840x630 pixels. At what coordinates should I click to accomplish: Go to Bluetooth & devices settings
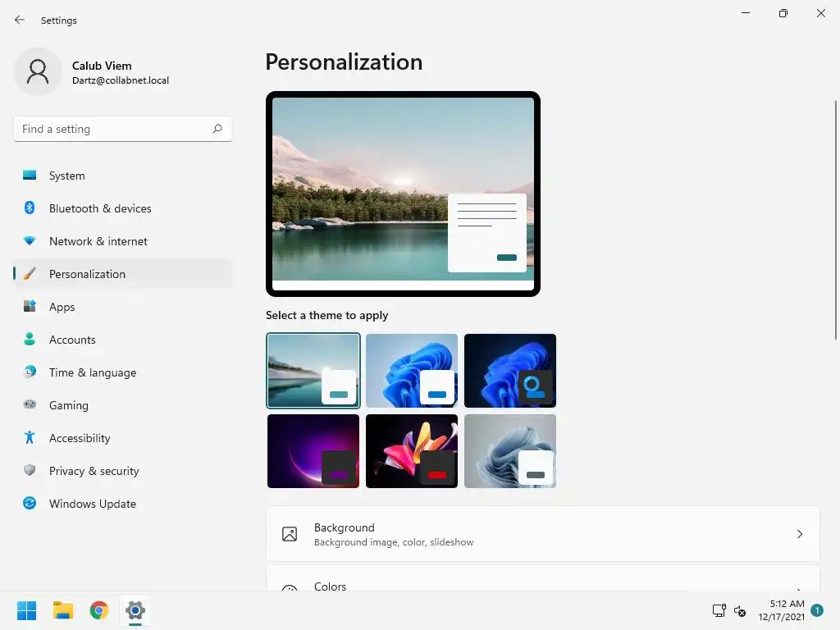(123, 208)
